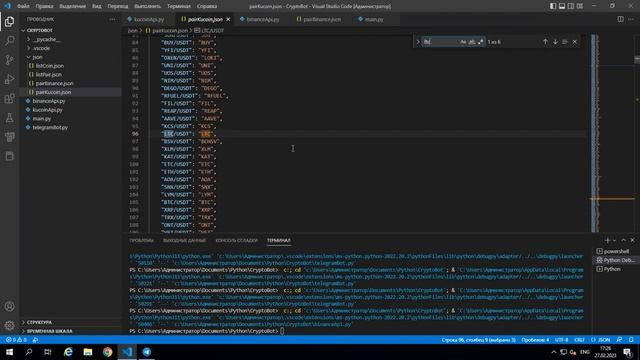Open the Справка menu
Viewport: 640px width, 360px height.
(x=207, y=6)
